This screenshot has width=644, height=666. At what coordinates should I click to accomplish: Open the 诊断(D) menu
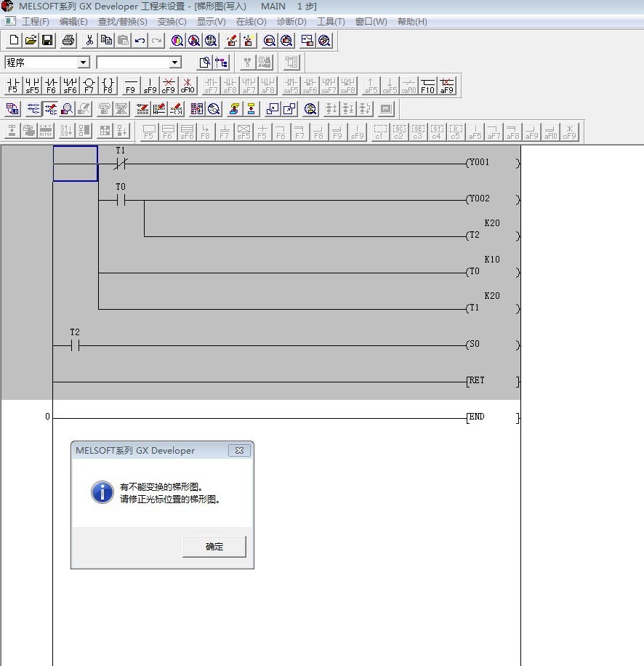[291, 22]
